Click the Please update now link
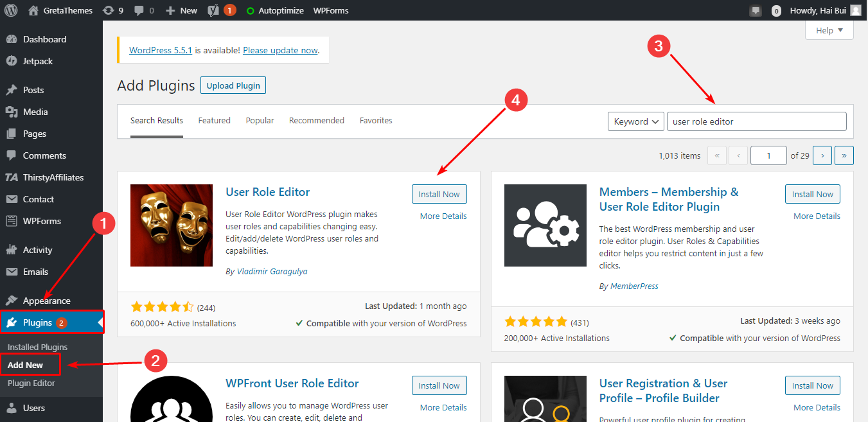868x422 pixels. pos(280,50)
